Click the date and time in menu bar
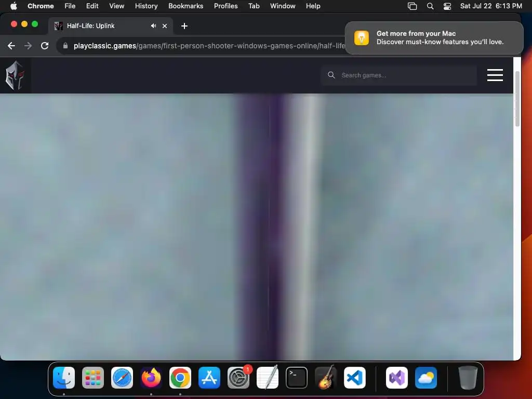Image resolution: width=532 pixels, height=399 pixels. coord(491,6)
